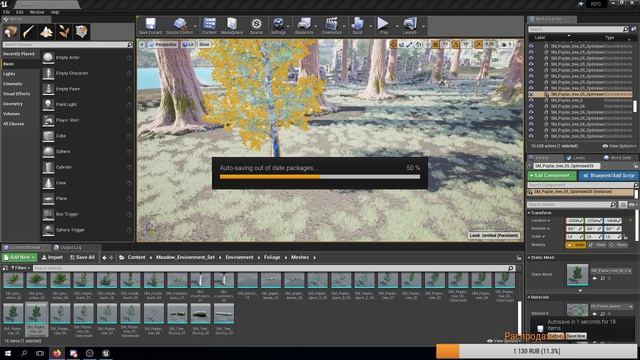
Task: Click the Play button in toolbar
Action: (383, 26)
